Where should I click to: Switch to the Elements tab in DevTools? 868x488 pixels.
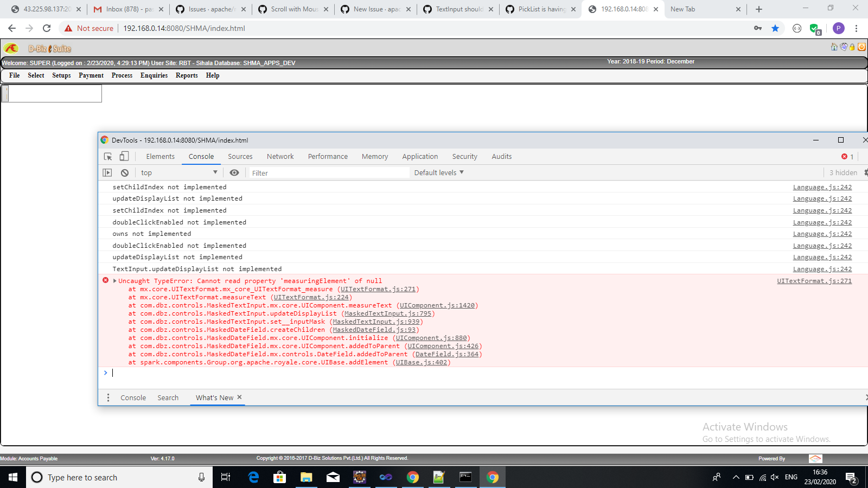click(161, 156)
